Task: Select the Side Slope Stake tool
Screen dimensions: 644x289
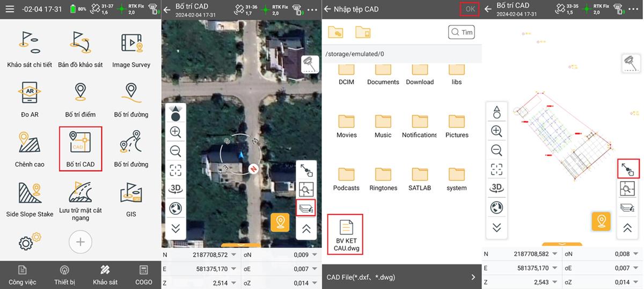Action: coord(30,199)
